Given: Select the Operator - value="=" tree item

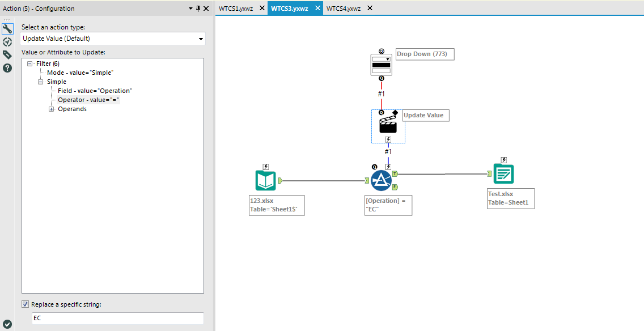Looking at the screenshot, I should [88, 100].
